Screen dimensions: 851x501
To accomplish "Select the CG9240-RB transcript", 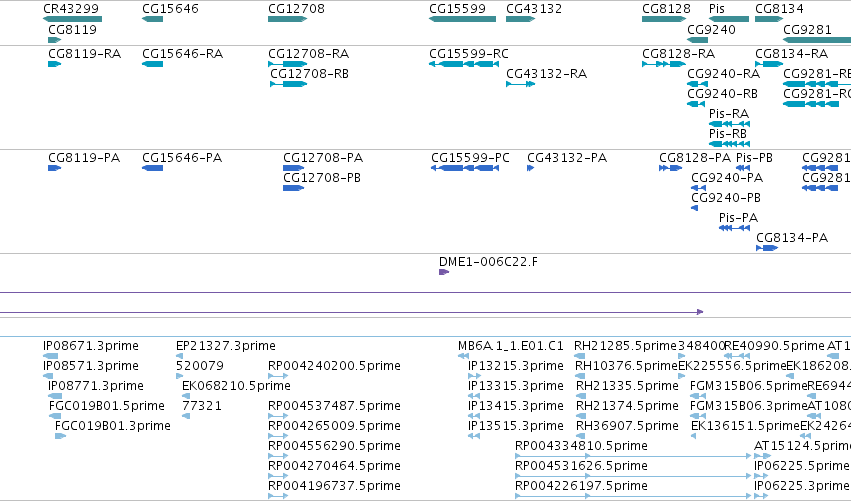I will coord(696,104).
